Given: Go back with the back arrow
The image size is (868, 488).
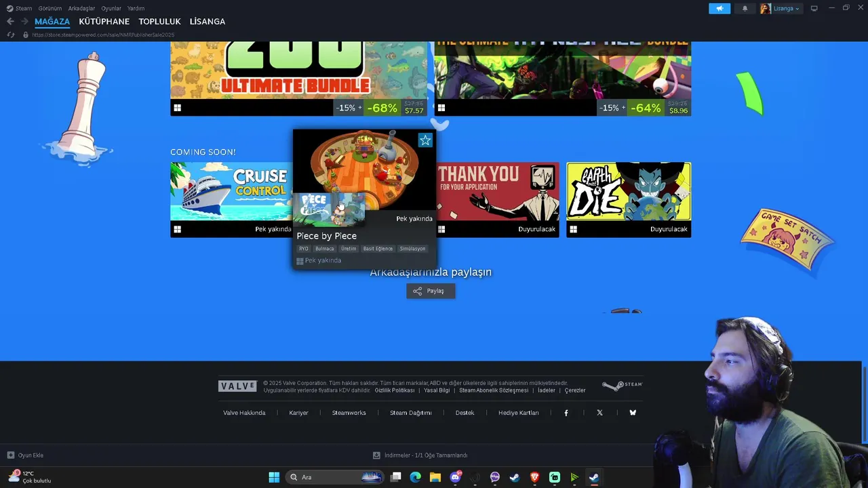Looking at the screenshot, I should [10, 22].
